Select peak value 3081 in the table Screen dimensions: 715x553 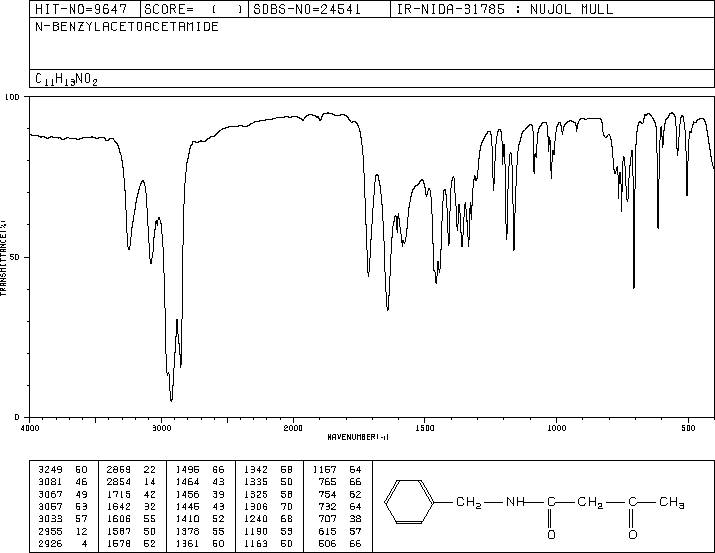pyautogui.click(x=50, y=482)
